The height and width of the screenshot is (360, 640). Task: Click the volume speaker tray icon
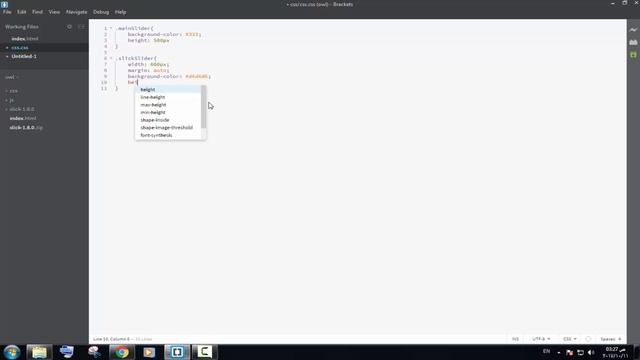tap(591, 352)
